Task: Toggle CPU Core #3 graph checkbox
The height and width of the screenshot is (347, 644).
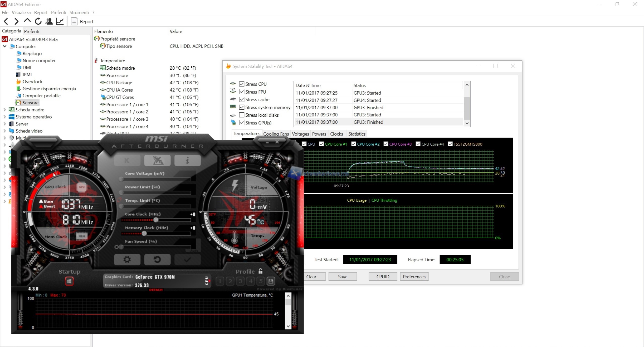Action: [386, 144]
